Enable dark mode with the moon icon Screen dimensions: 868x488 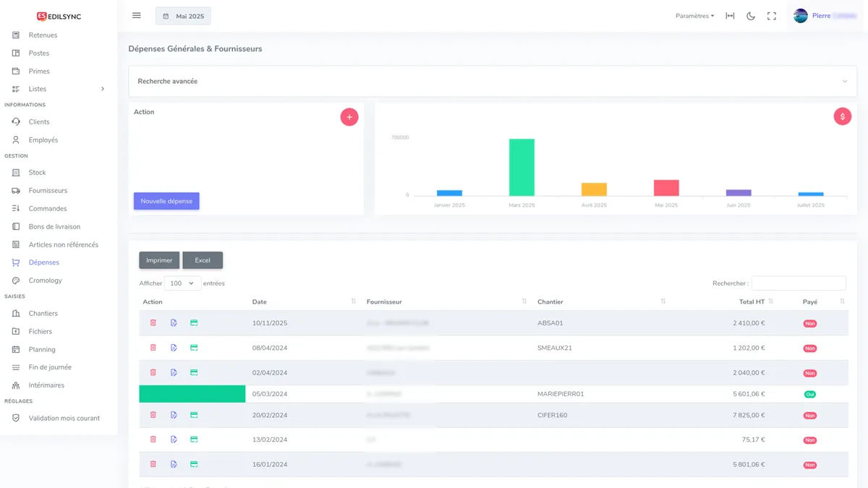click(750, 15)
